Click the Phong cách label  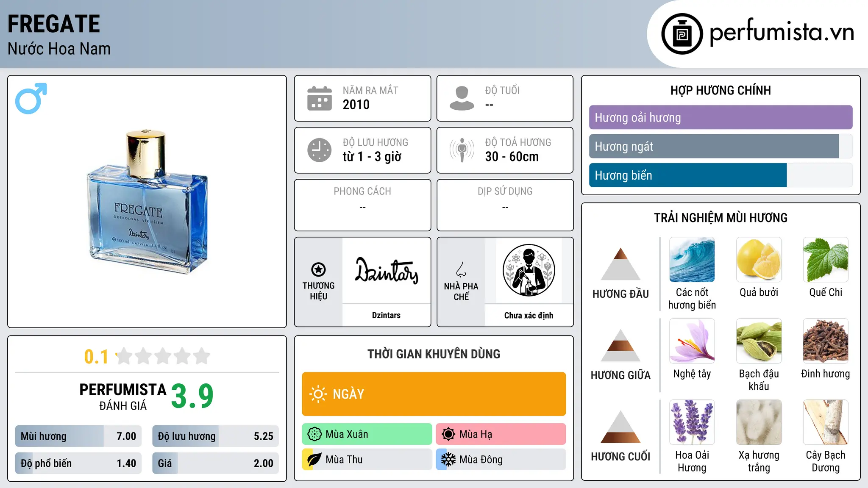tap(362, 191)
